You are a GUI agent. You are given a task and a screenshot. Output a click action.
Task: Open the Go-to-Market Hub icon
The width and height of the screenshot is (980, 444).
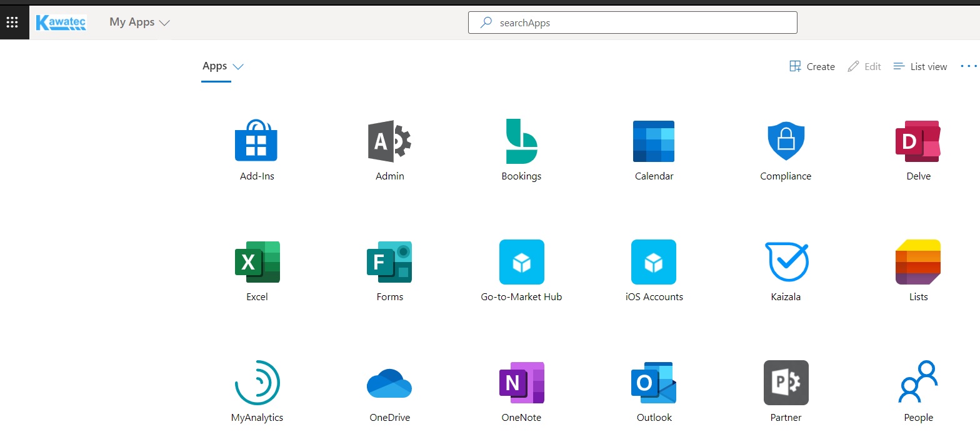pos(522,262)
